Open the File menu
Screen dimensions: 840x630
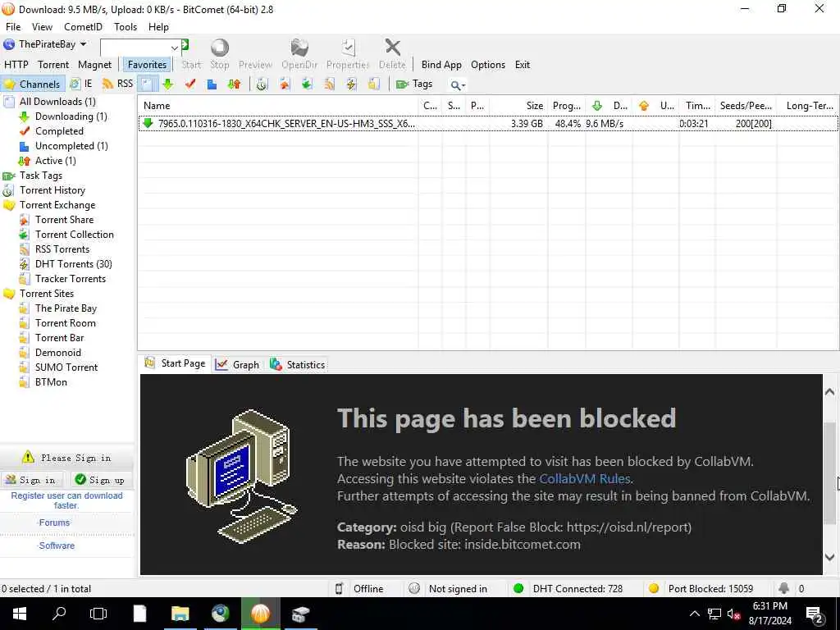13,27
